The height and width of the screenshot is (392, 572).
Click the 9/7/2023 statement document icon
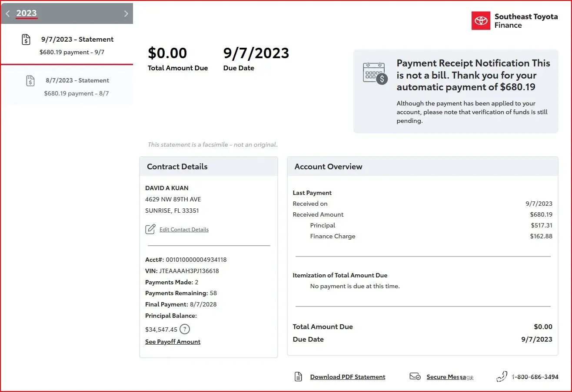pos(27,40)
